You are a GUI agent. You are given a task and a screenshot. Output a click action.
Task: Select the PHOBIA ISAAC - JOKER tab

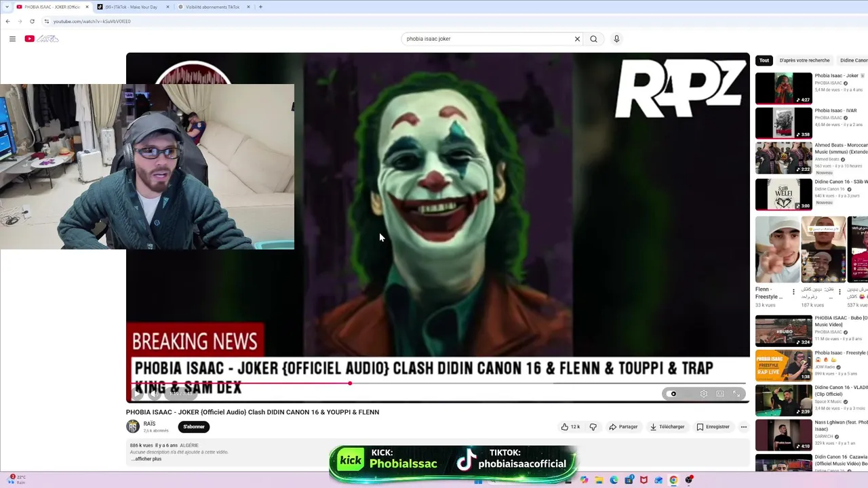[52, 7]
